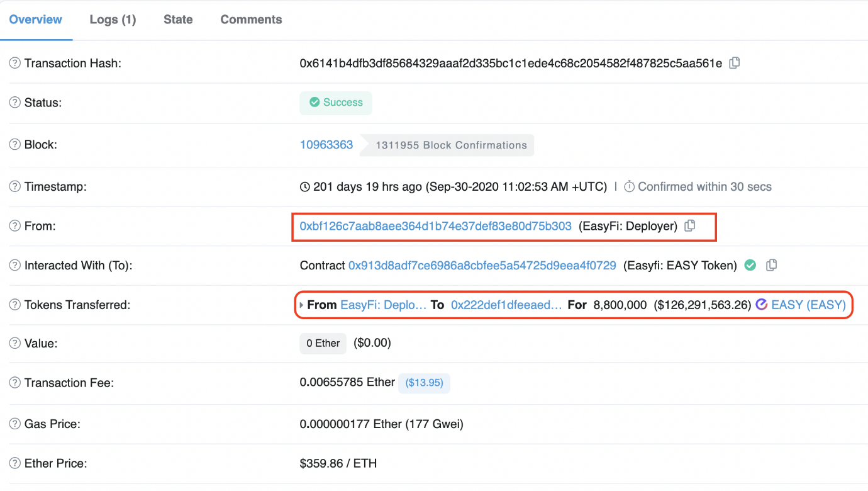Copy the EASY Token contract address
Image resolution: width=868 pixels, height=491 pixels.
click(772, 265)
